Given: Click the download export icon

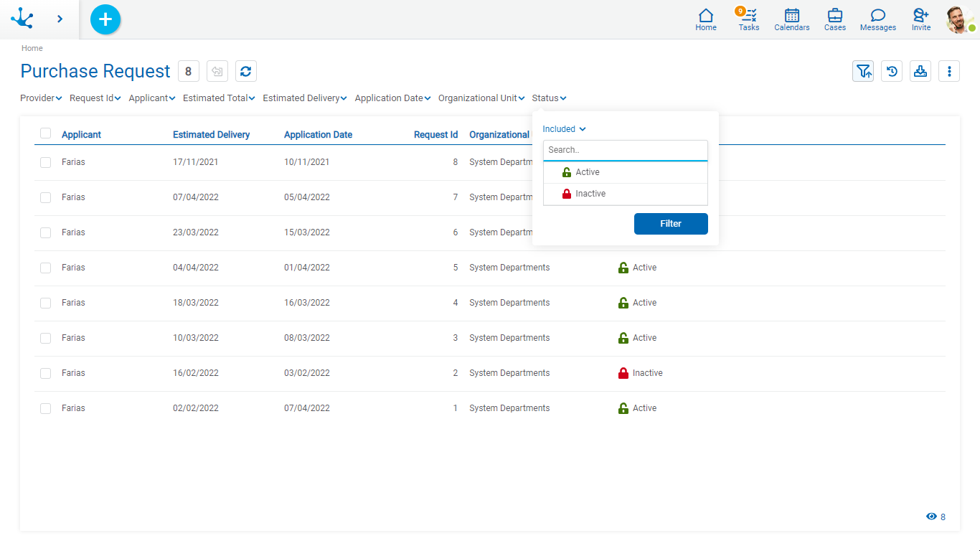Looking at the screenshot, I should [920, 71].
